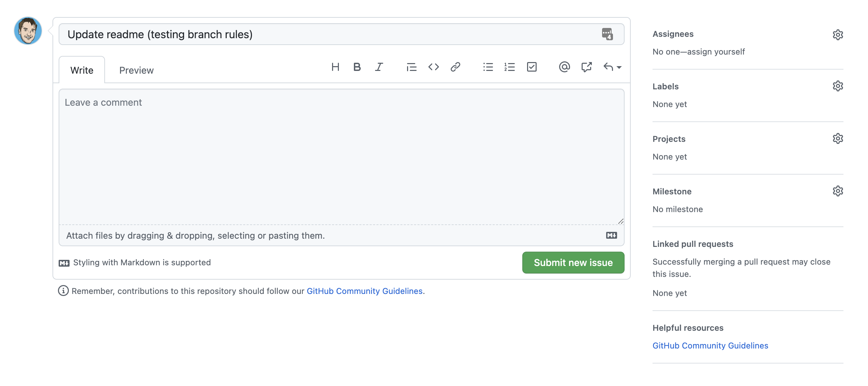The width and height of the screenshot is (868, 386).
Task: Click the Helpful resources heading
Action: pos(688,328)
